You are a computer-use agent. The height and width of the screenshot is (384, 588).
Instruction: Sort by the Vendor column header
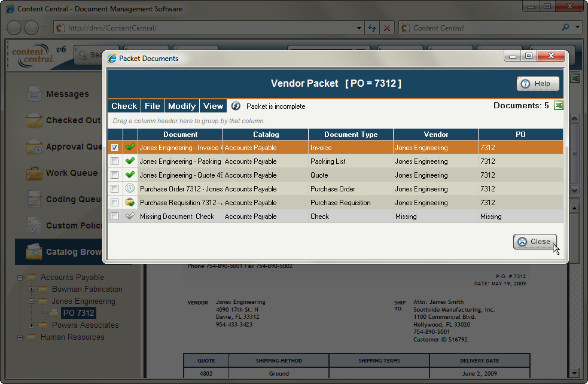point(435,134)
